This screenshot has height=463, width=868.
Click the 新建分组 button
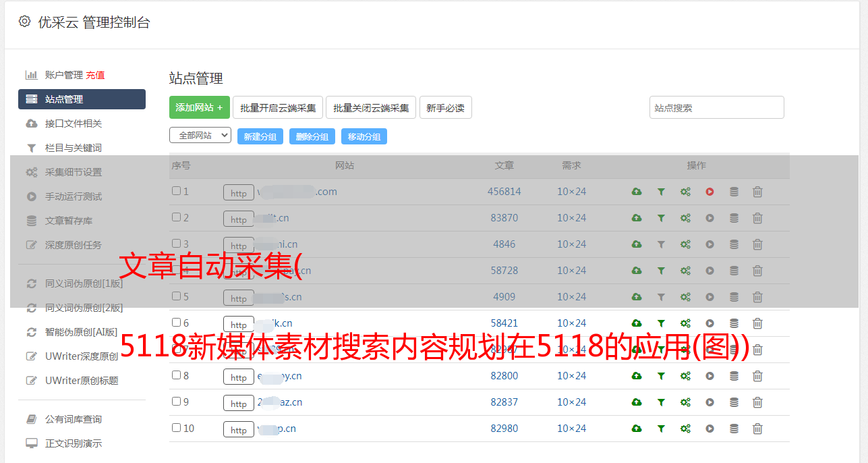coord(260,136)
